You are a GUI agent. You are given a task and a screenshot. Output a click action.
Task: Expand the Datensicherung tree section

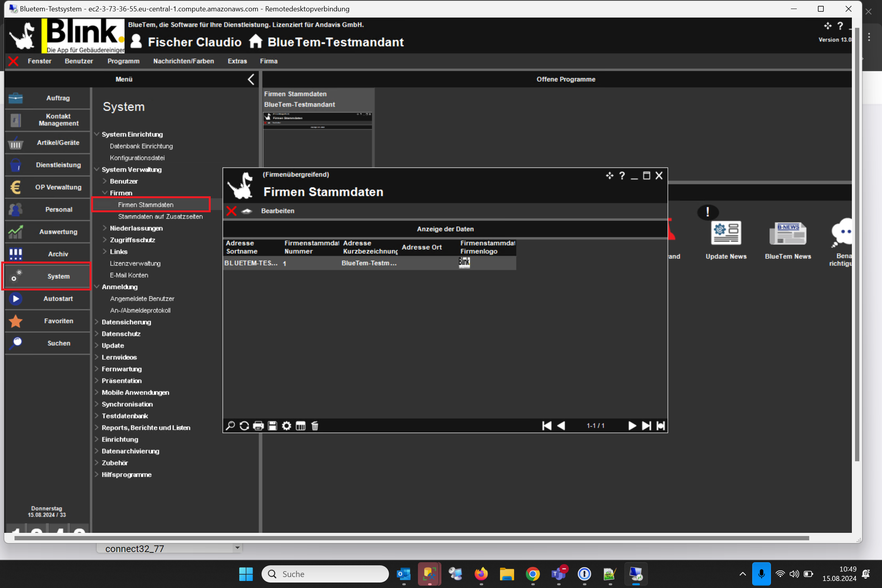97,322
